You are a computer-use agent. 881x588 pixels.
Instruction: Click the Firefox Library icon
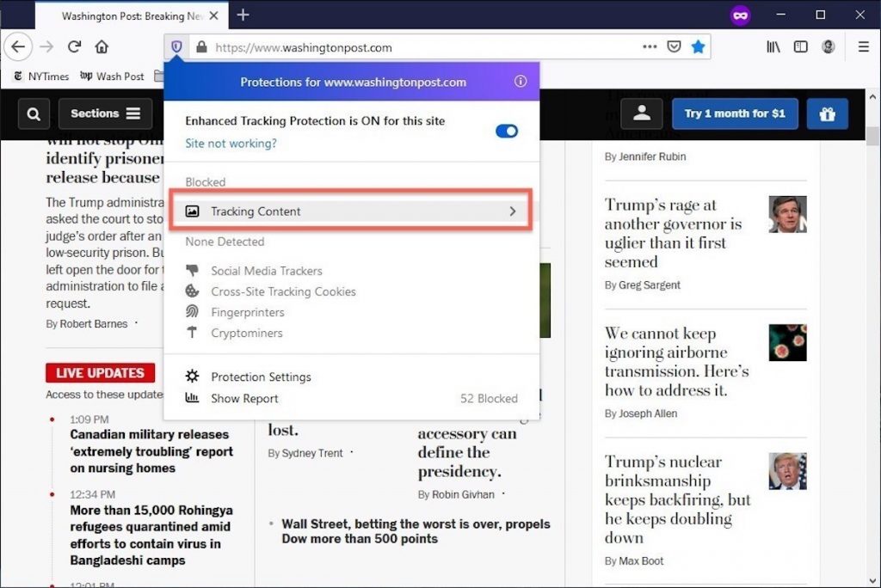pos(774,47)
